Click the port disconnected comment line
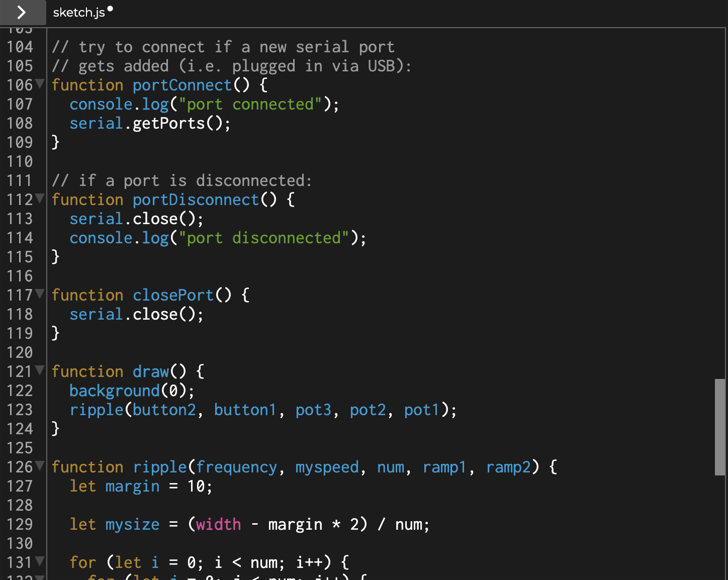This screenshot has height=580, width=728. click(x=181, y=180)
